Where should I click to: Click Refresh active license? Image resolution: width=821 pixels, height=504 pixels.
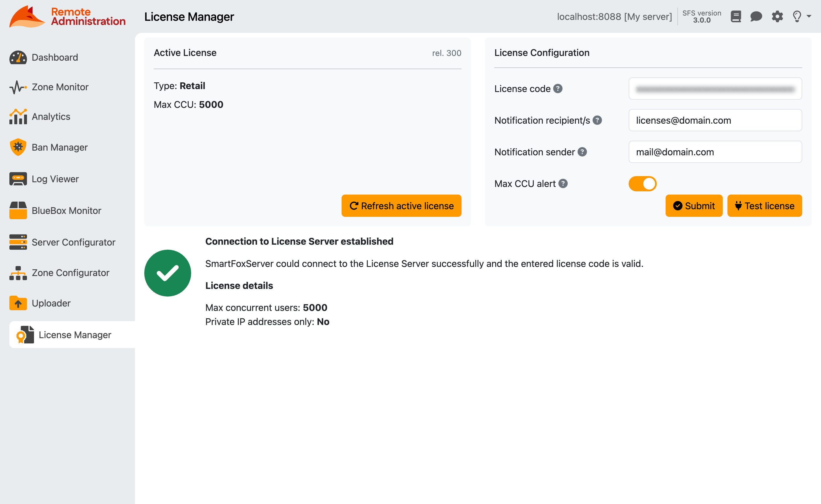401,206
